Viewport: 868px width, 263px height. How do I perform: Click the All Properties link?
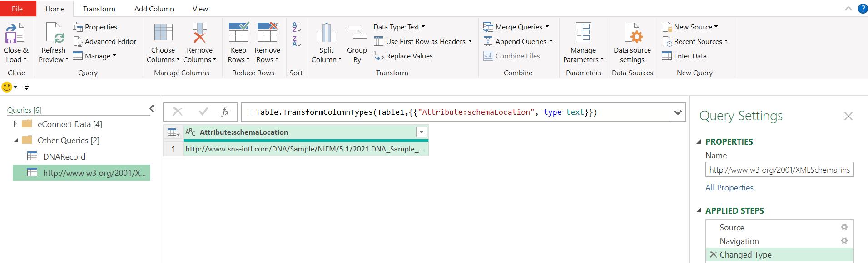point(729,187)
